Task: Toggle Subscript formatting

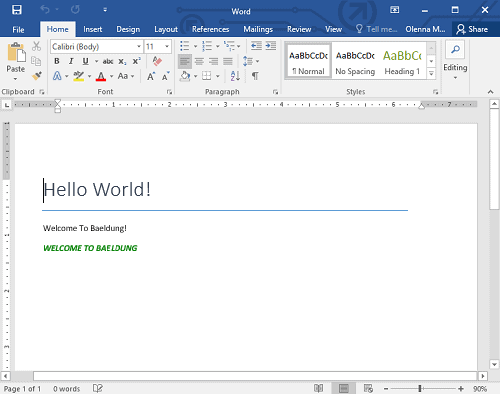Action: [x=122, y=61]
